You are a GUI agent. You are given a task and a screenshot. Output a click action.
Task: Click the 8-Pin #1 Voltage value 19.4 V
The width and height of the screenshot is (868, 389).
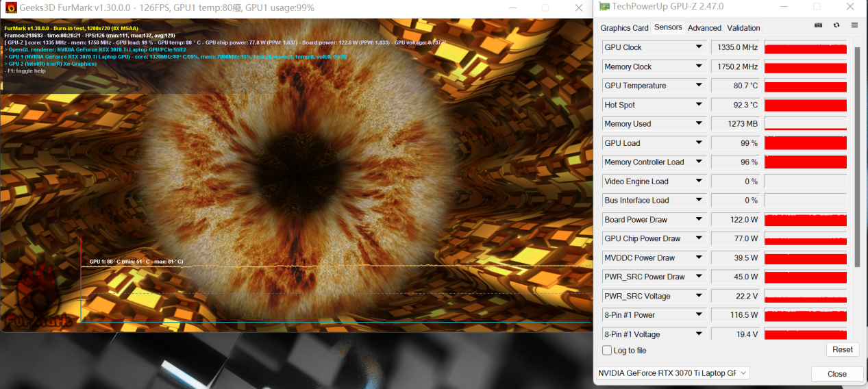coord(736,334)
